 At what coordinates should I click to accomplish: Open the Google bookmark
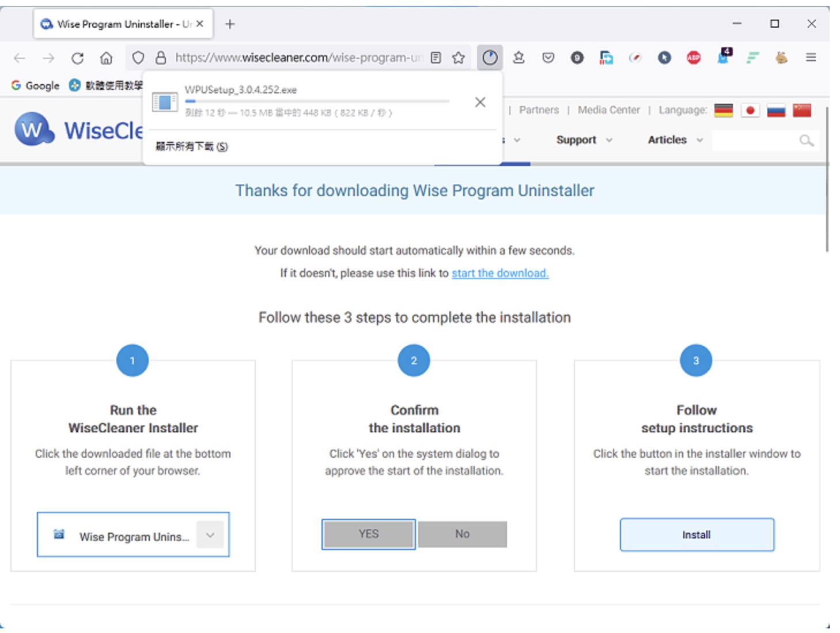pyautogui.click(x=35, y=85)
